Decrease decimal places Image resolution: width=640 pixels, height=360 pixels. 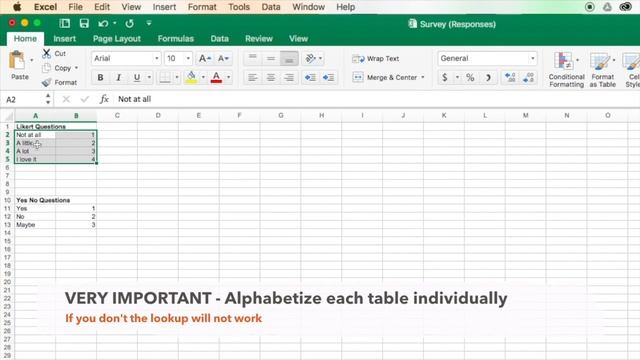pyautogui.click(x=528, y=78)
